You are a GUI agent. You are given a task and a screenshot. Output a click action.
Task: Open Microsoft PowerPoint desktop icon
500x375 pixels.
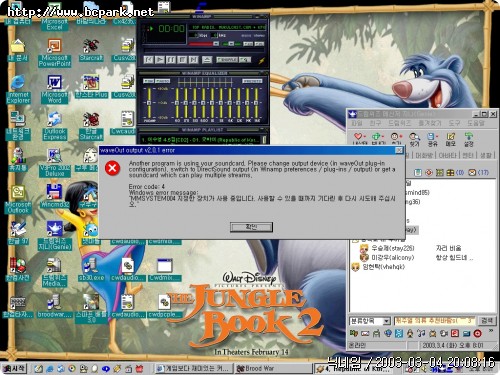coord(54,53)
